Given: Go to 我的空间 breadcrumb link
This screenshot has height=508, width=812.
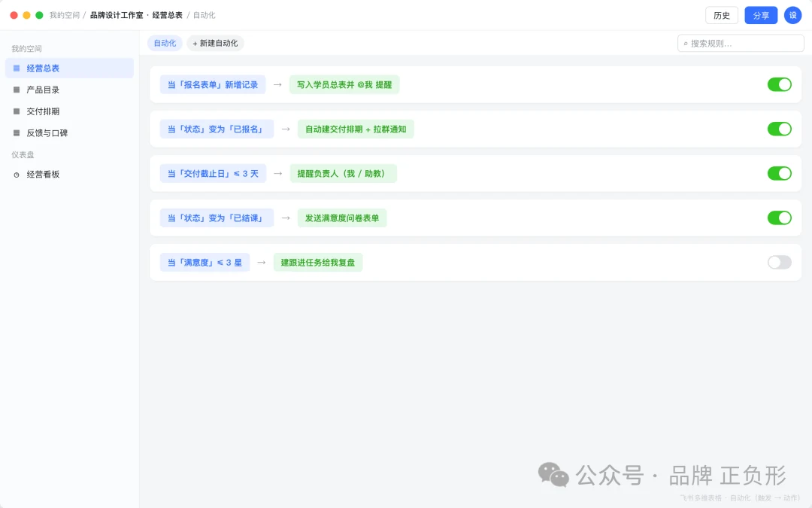Looking at the screenshot, I should click(65, 15).
